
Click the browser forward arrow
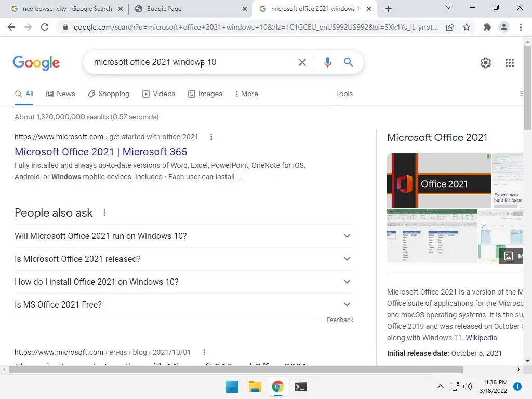click(x=28, y=27)
